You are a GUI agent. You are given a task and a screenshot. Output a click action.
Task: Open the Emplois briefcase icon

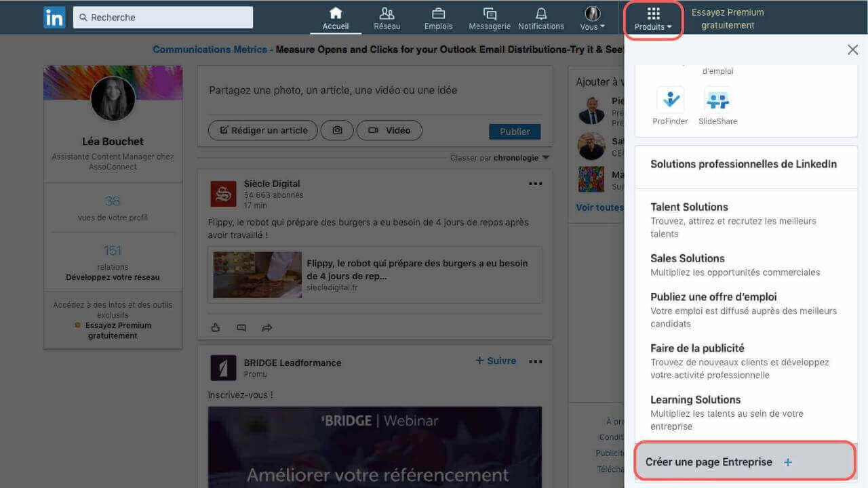pyautogui.click(x=438, y=12)
